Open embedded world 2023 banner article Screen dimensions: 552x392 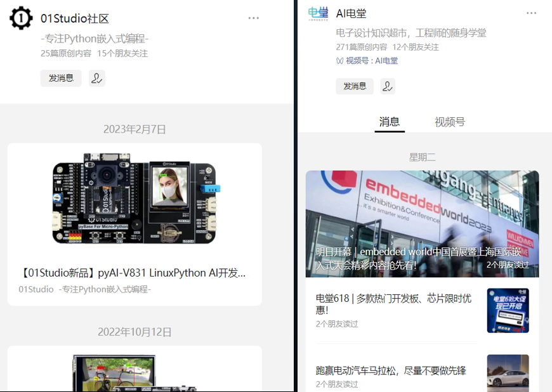coord(422,224)
